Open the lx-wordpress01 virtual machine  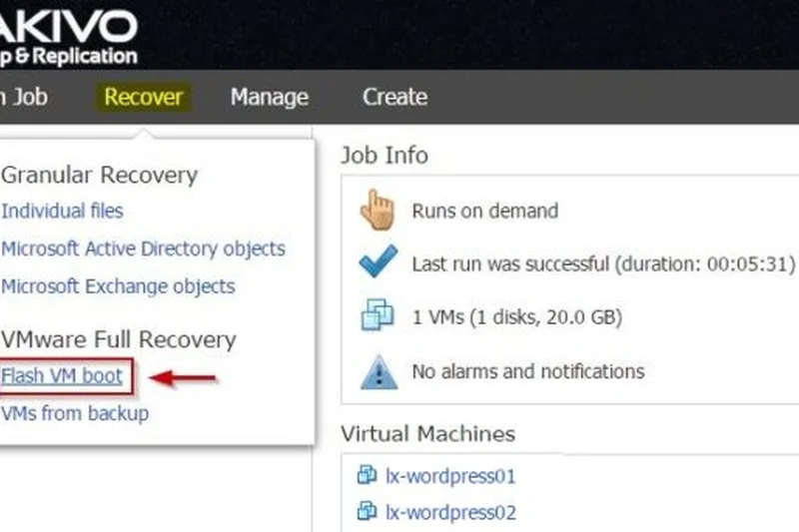[450, 476]
